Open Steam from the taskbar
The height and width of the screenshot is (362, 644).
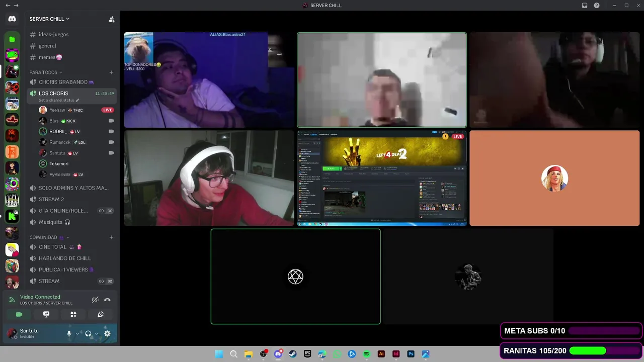click(x=292, y=354)
